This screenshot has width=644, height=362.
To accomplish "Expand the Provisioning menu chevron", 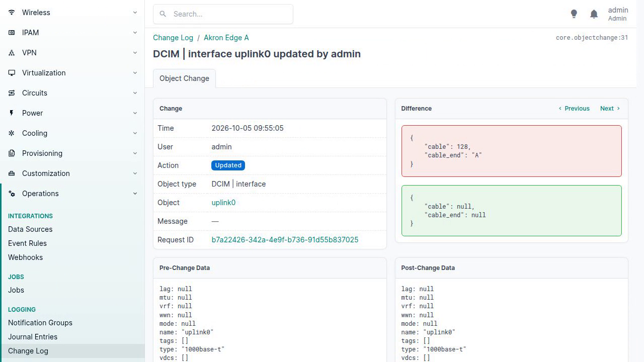I will [x=135, y=153].
